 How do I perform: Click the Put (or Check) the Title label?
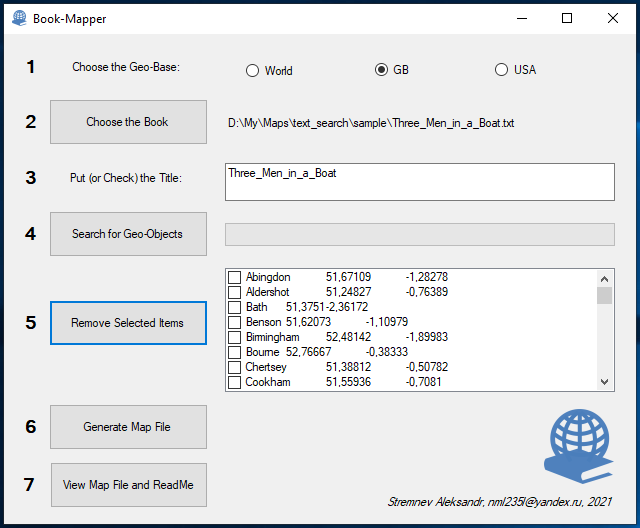point(126,178)
